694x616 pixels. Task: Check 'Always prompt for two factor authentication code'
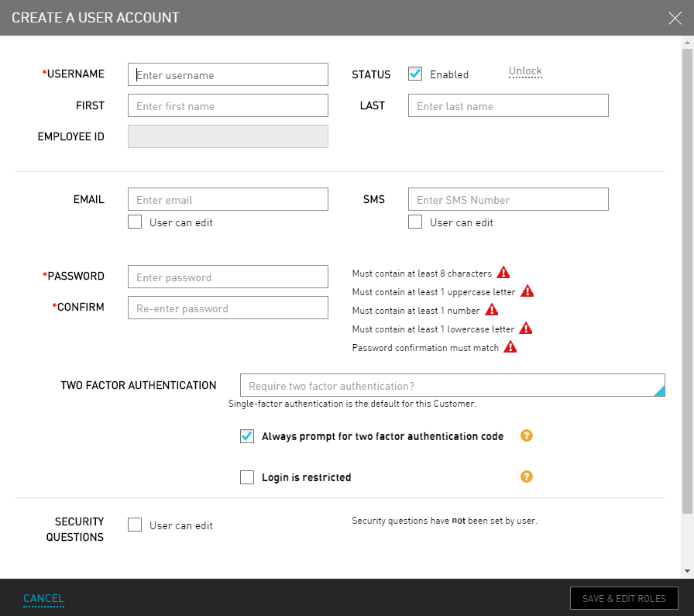(247, 436)
